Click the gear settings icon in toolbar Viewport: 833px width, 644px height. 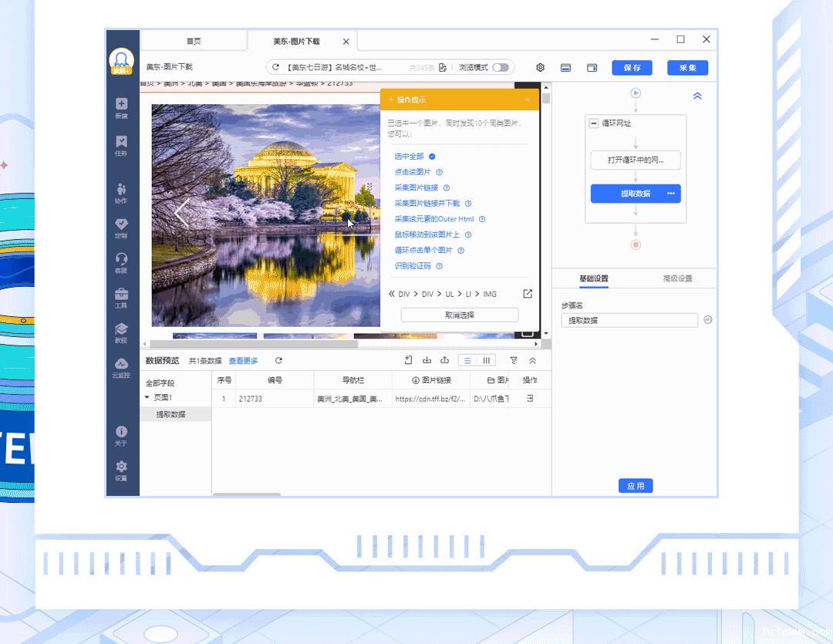click(x=540, y=68)
